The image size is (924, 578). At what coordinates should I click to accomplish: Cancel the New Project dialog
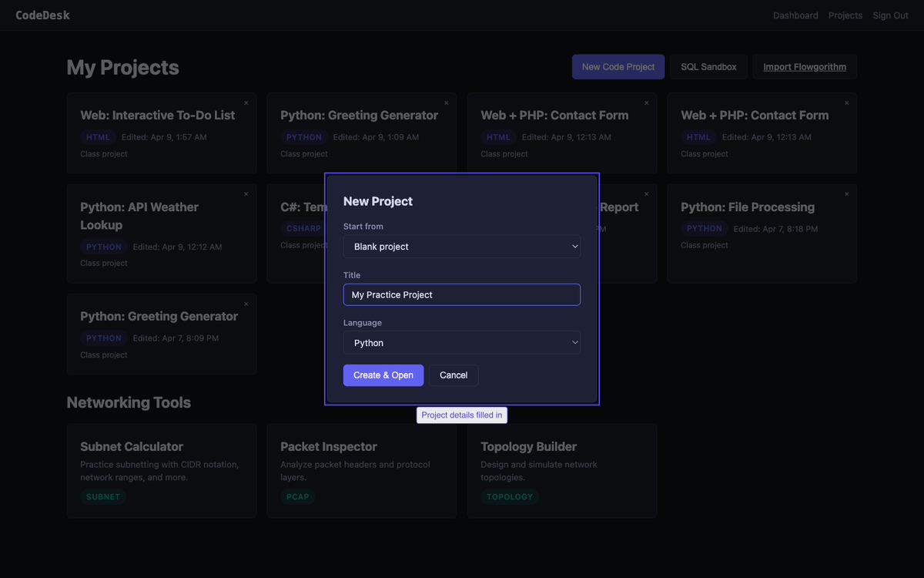453,375
